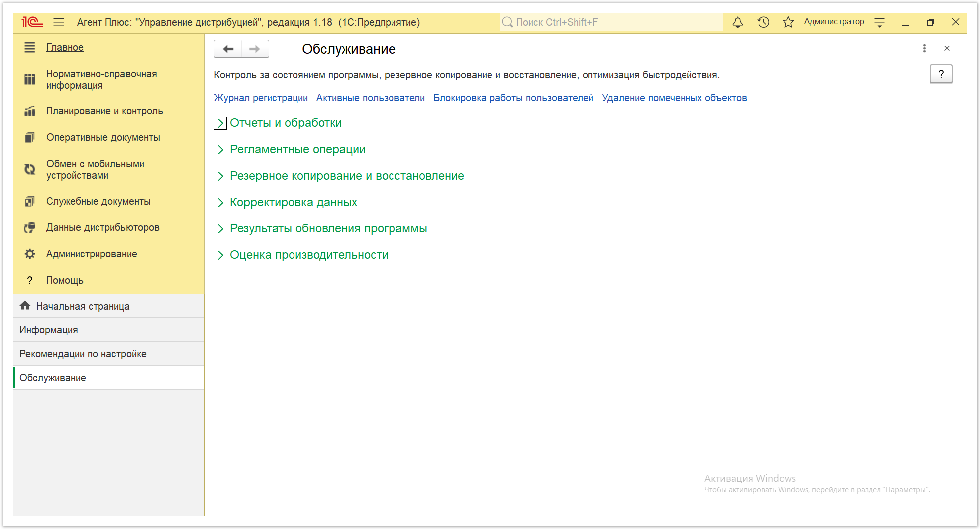Expand Отчеты и обработки chevron
The width and height of the screenshot is (980, 529).
coord(220,123)
